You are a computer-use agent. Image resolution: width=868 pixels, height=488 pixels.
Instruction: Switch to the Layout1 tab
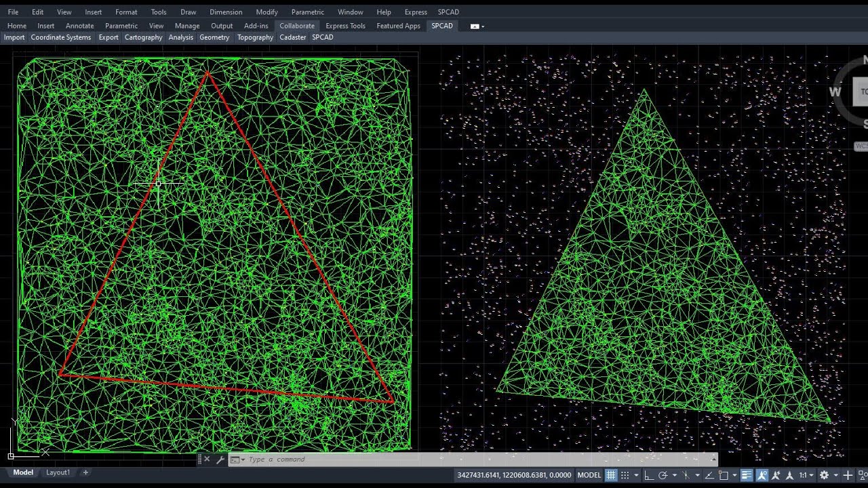point(58,472)
